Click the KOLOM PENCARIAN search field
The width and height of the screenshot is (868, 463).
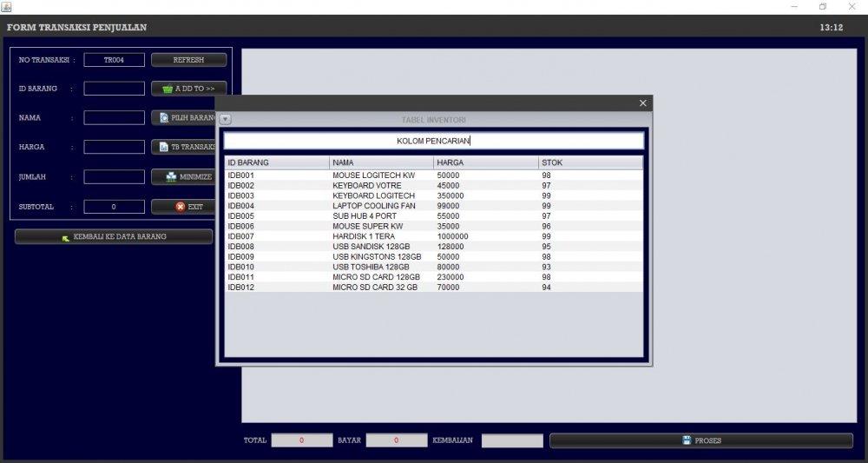433,141
